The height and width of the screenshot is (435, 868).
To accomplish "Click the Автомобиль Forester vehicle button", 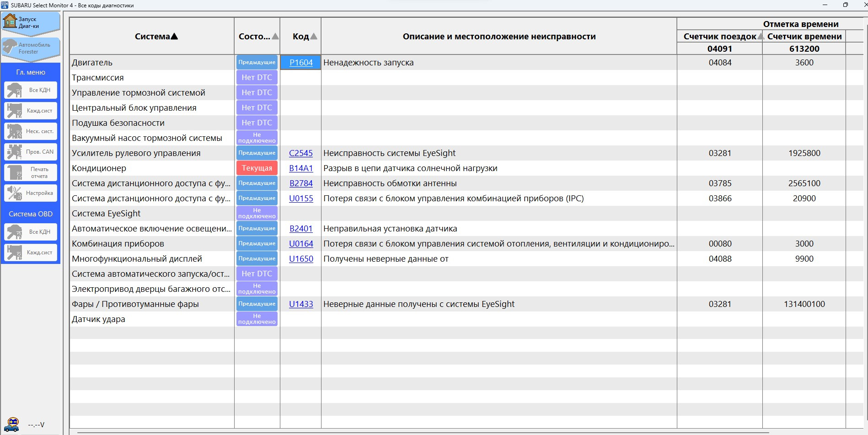I will tap(31, 48).
